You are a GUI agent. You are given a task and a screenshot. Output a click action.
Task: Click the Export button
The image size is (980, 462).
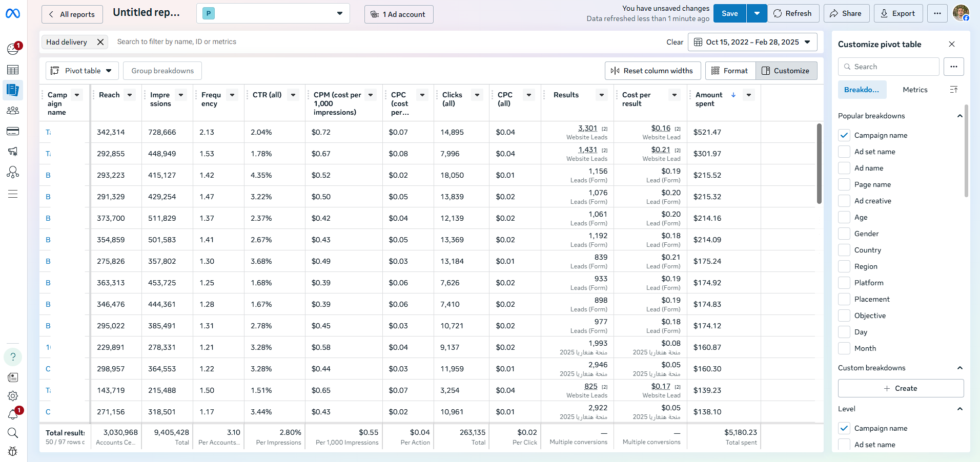[898, 14]
